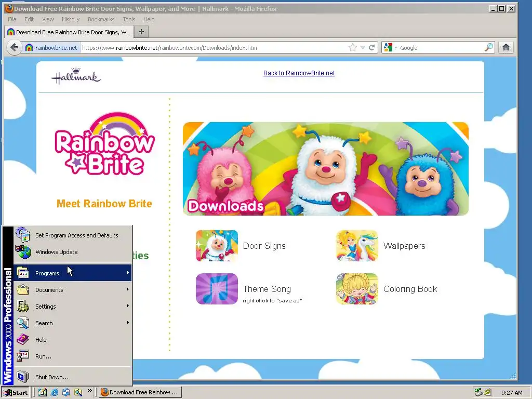
Task: Reload the page using the refresh icon
Action: [372, 47]
